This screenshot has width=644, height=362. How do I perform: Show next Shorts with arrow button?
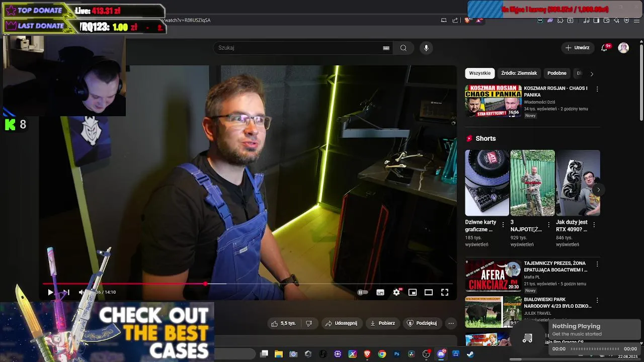[598, 190]
